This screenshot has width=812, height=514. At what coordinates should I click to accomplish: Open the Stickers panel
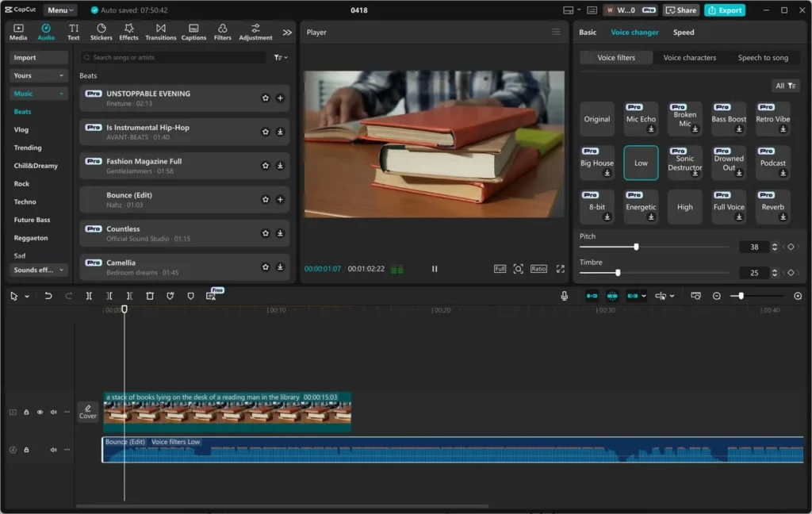point(101,32)
